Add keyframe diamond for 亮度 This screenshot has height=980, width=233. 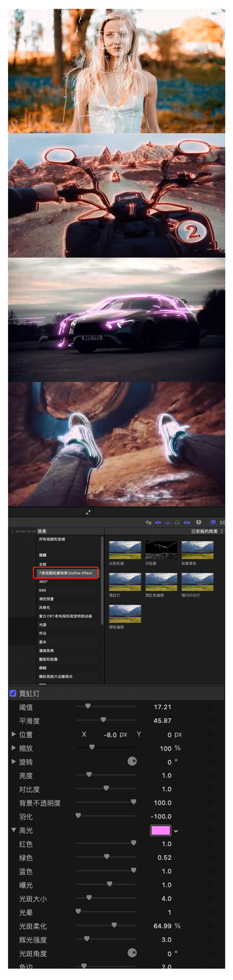point(210,775)
